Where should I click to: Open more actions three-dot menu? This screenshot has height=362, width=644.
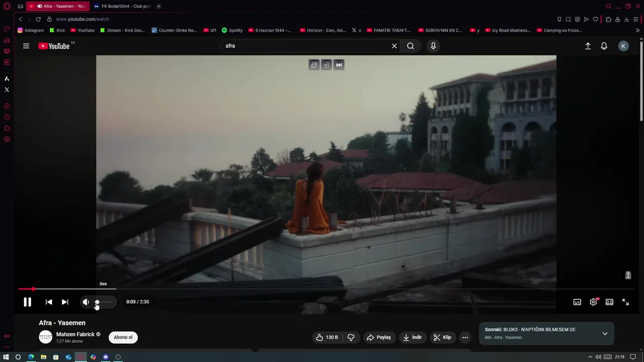[465, 337]
